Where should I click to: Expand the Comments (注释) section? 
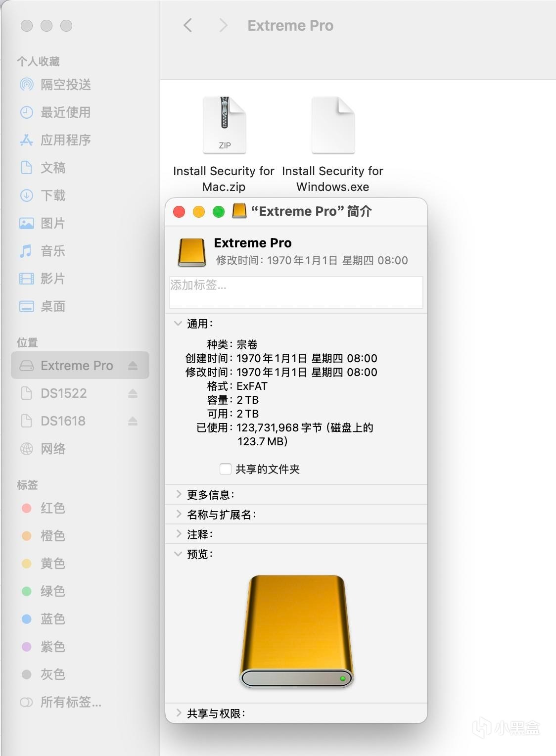[178, 534]
